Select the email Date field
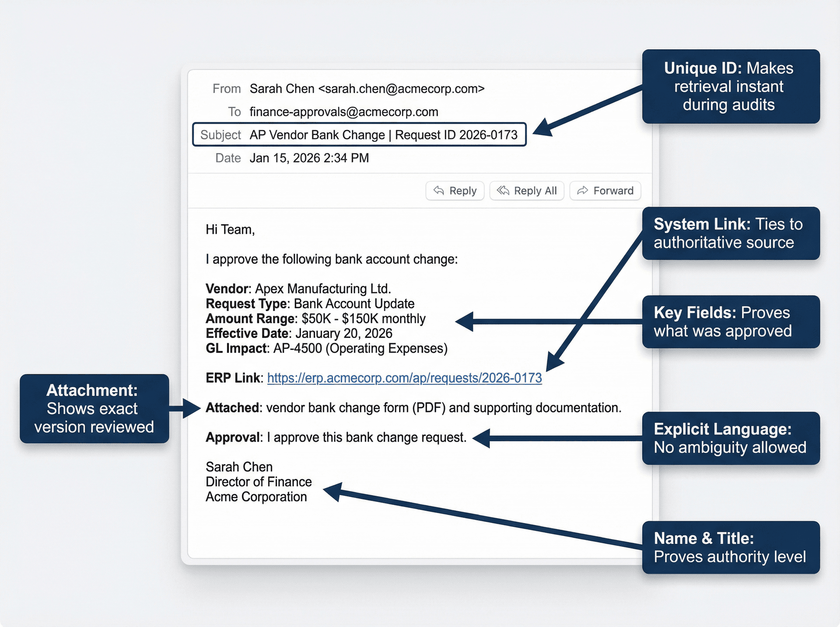Screen dimensions: 840x627 point(309,158)
